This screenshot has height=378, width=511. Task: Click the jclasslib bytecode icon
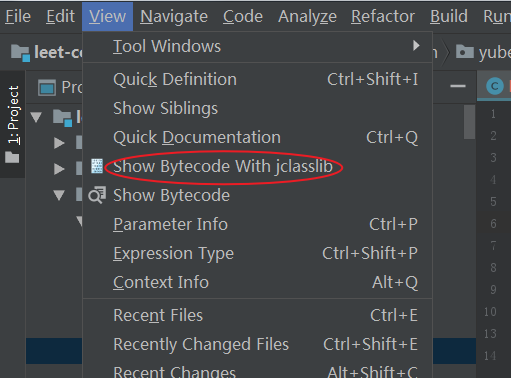point(97,166)
